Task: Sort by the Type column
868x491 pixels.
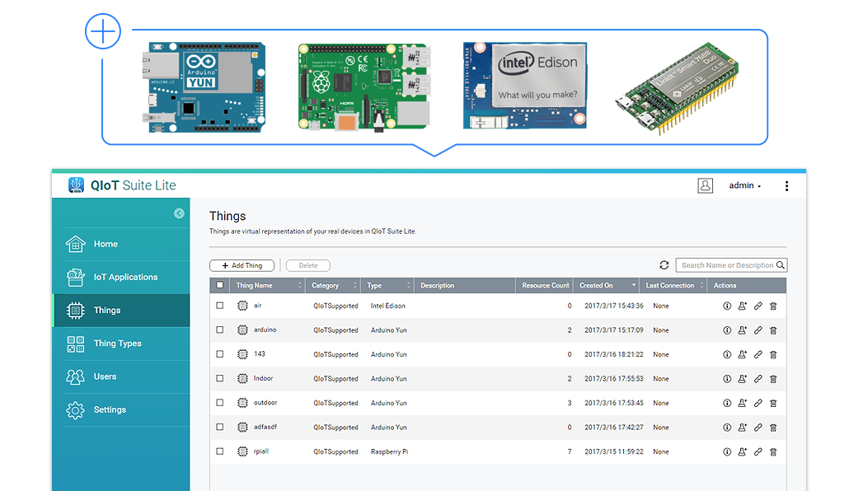Action: click(388, 286)
